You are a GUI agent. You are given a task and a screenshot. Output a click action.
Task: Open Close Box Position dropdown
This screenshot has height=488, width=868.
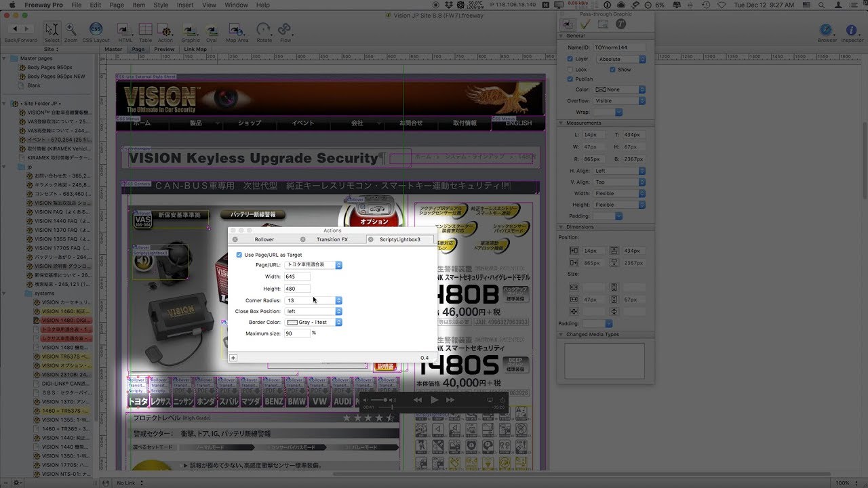coord(313,311)
